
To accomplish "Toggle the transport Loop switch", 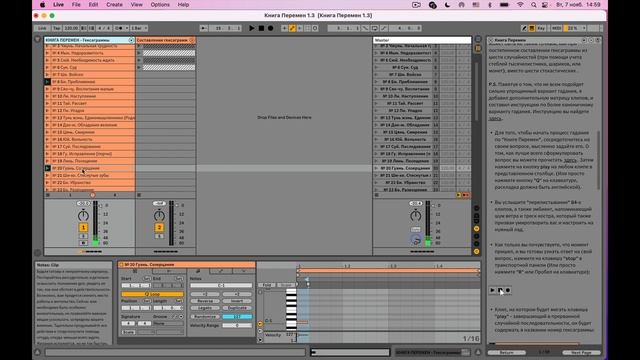I will click(x=374, y=28).
